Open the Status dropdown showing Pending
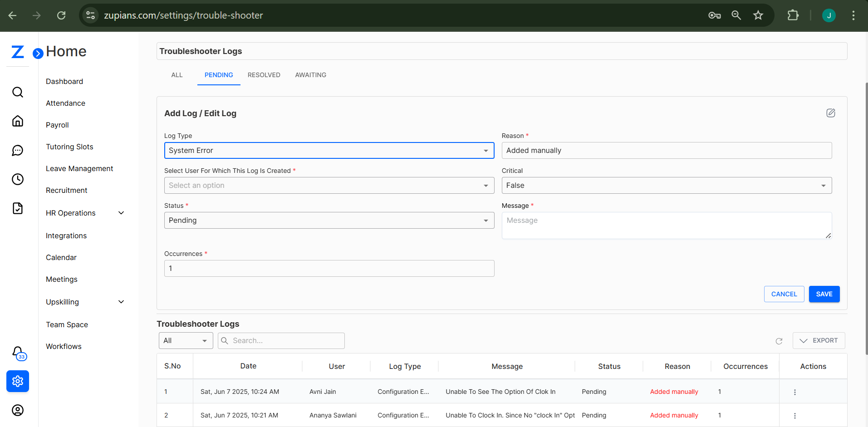 click(329, 221)
